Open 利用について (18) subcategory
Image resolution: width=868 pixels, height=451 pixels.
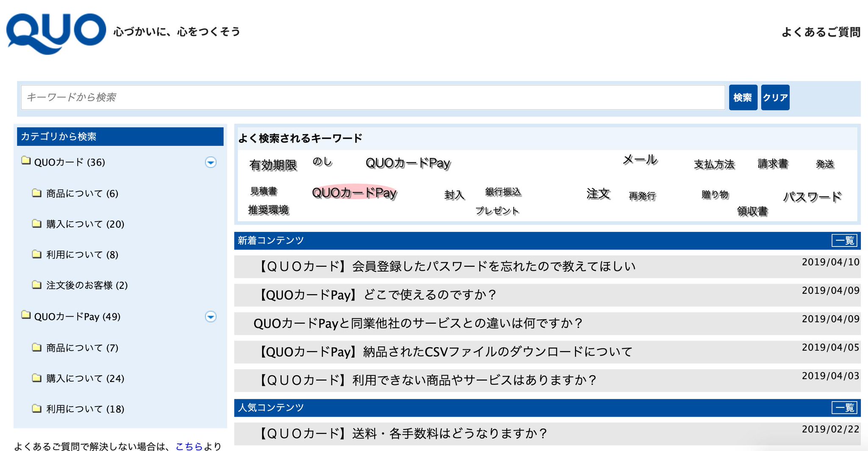85,409
